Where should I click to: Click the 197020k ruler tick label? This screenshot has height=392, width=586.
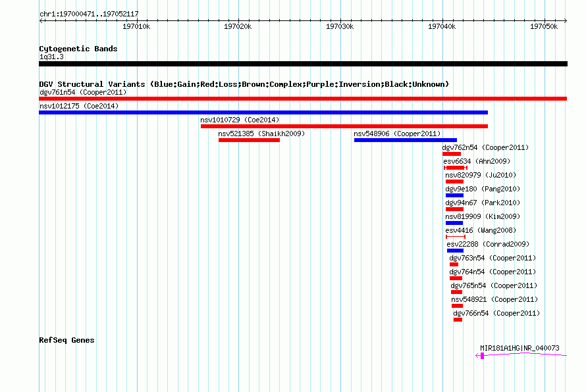[x=238, y=26]
